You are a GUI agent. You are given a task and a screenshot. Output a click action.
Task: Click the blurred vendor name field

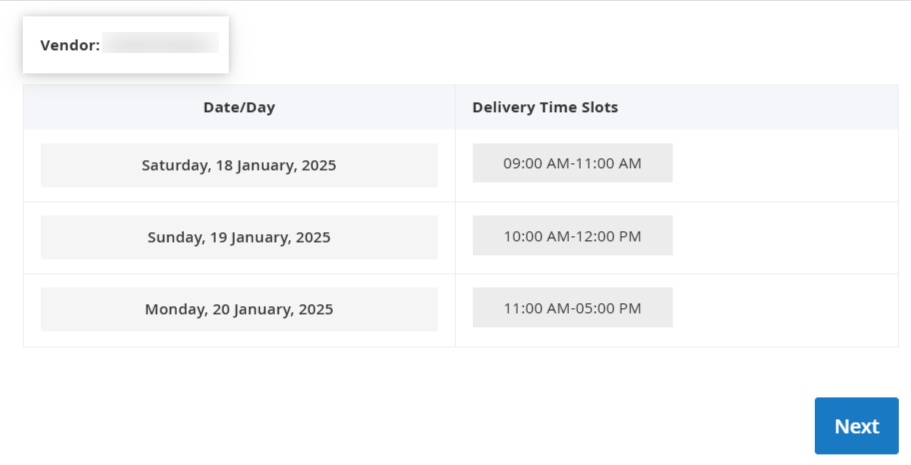pos(160,43)
